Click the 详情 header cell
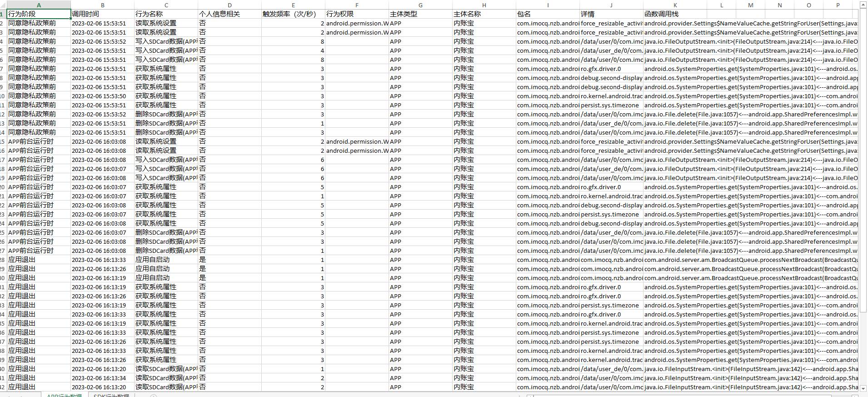Image resolution: width=868 pixels, height=397 pixels. coord(612,14)
